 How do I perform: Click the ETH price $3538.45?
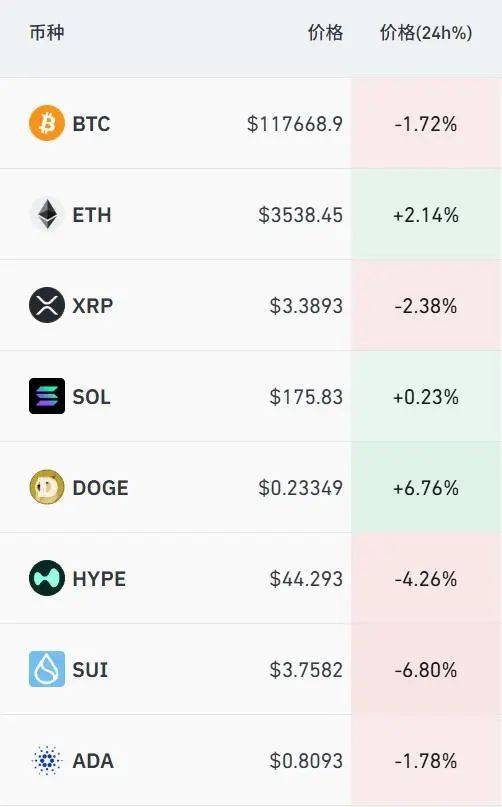click(301, 215)
